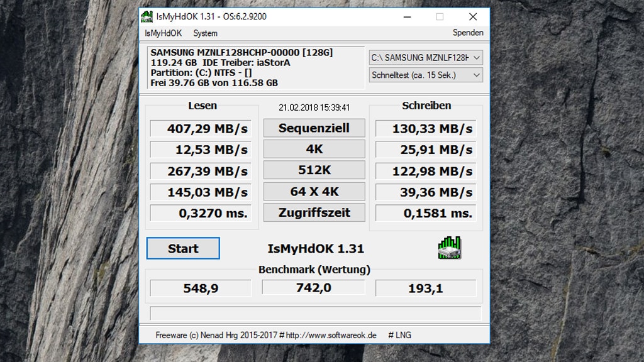
Task: Click the Lesen column header
Action: (203, 106)
